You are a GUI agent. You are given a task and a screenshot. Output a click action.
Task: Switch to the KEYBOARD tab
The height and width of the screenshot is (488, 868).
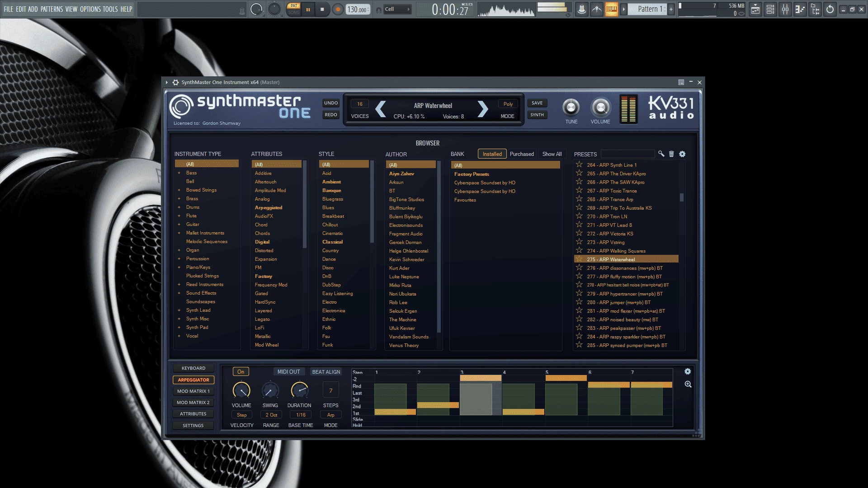193,368
